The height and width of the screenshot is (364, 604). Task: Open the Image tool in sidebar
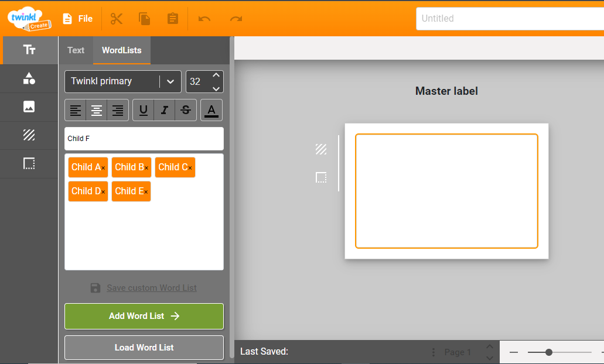coord(29,107)
